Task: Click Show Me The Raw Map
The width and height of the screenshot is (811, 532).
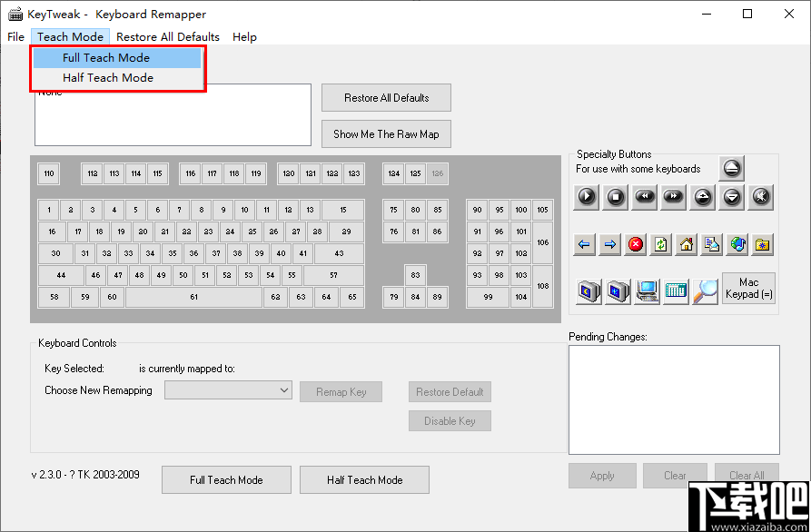Action: coord(385,133)
